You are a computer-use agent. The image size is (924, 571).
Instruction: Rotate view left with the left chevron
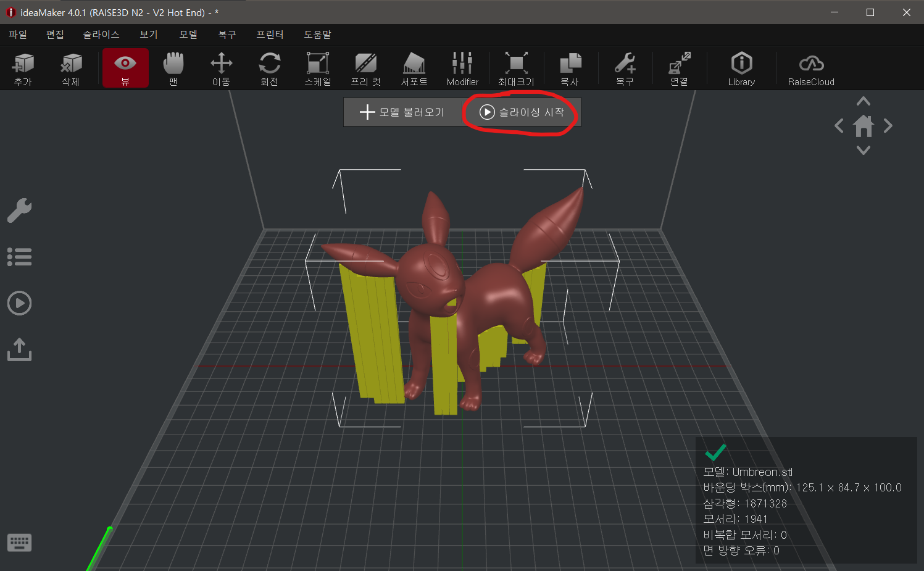click(839, 126)
